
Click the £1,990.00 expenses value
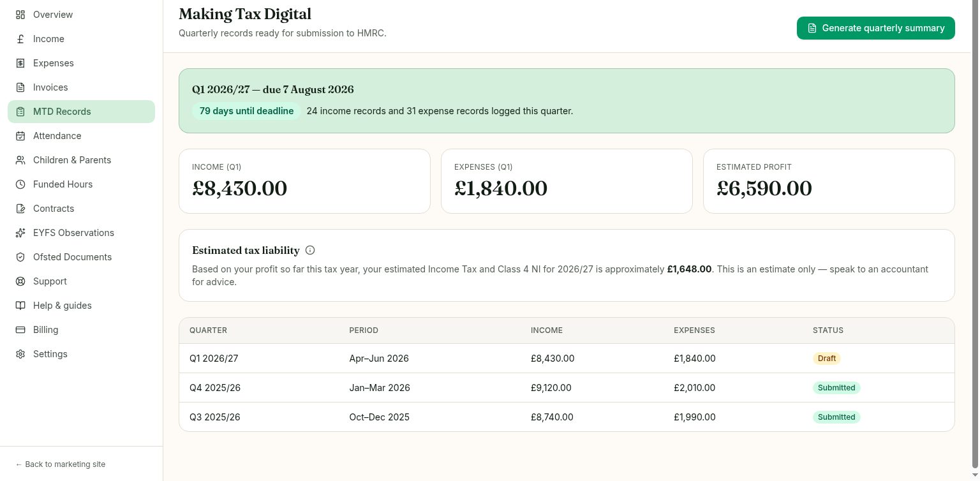tap(695, 417)
